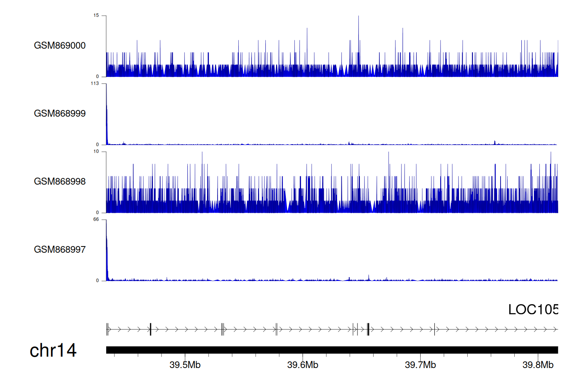
Task: Click the 39.6Mb axis position label
Action: click(x=303, y=365)
